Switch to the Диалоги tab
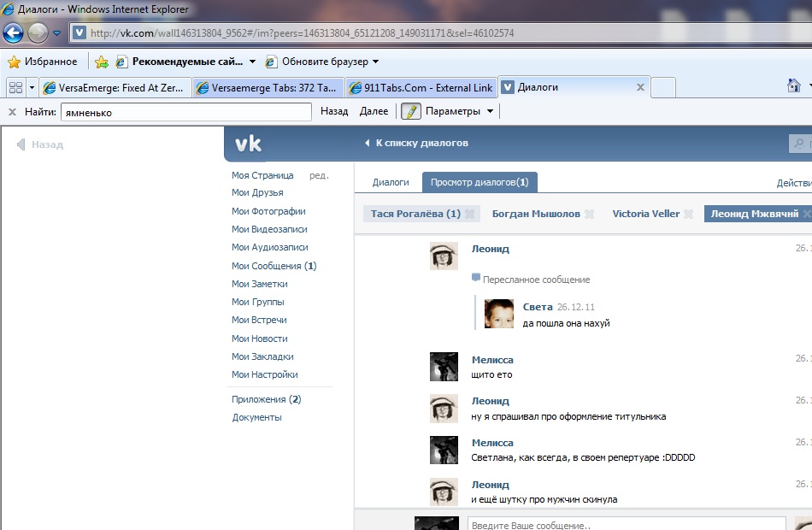The height and width of the screenshot is (530, 812). pos(391,182)
